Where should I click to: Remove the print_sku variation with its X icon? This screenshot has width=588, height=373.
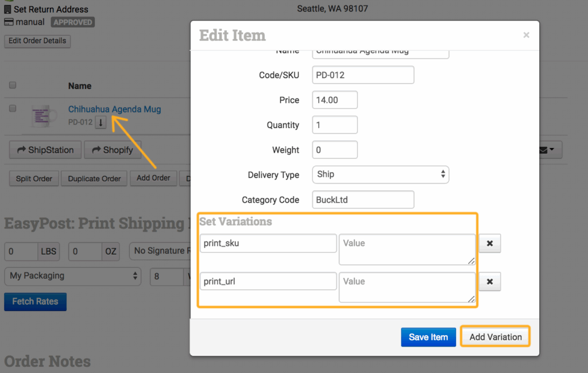[490, 243]
